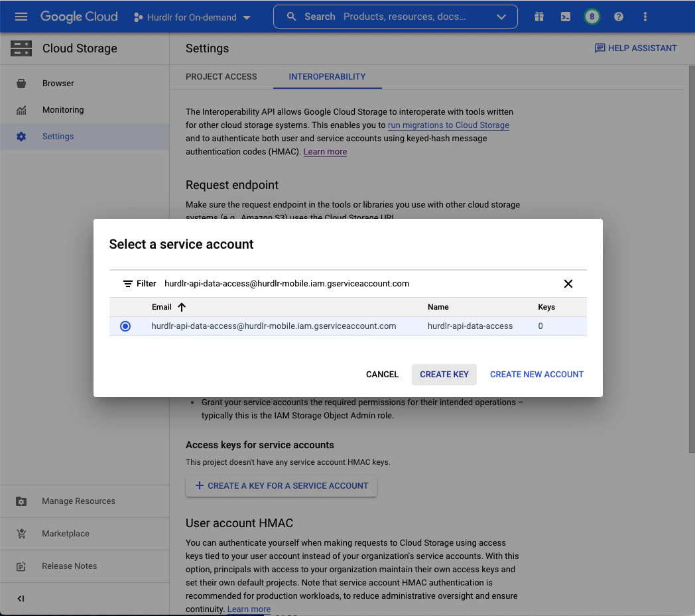This screenshot has height=616, width=695.
Task: Toggle the Email sort arrow
Action: [182, 307]
